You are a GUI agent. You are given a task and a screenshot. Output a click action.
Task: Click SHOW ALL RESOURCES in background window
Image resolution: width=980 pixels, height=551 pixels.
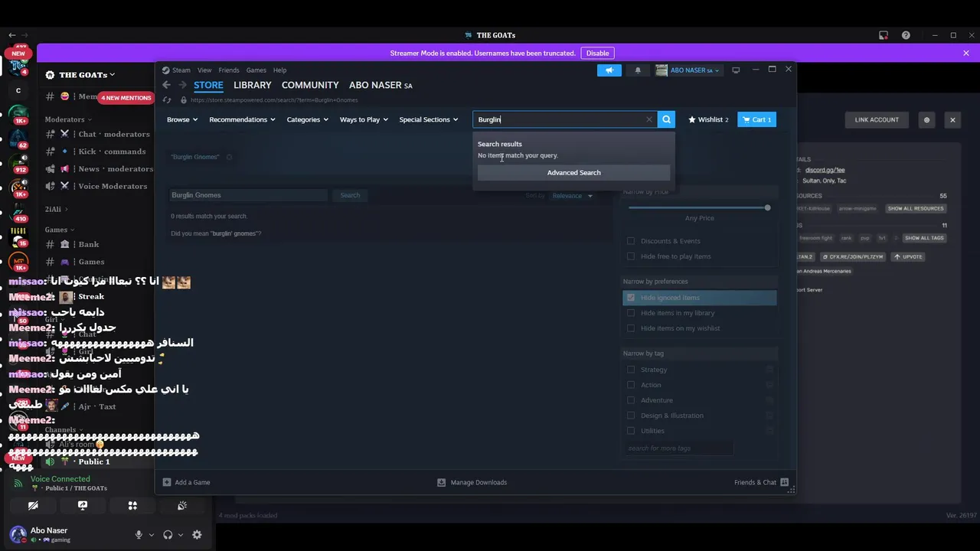(x=916, y=208)
